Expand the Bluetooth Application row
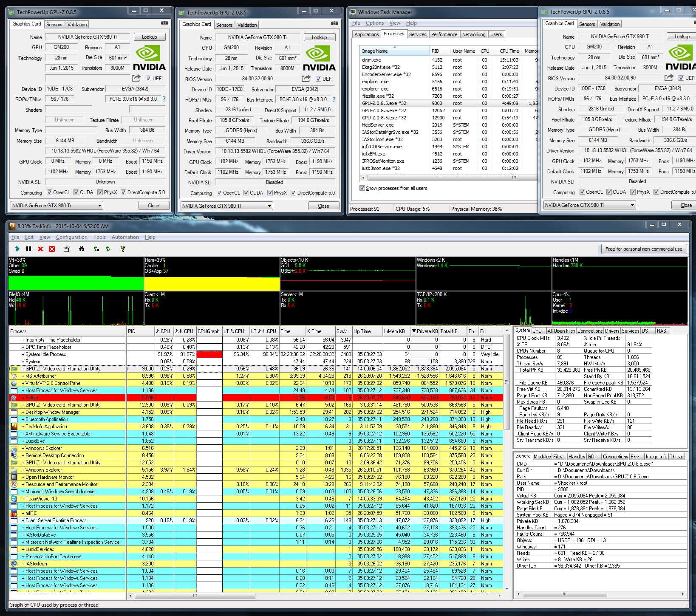This screenshot has width=696, height=616. coord(23,419)
